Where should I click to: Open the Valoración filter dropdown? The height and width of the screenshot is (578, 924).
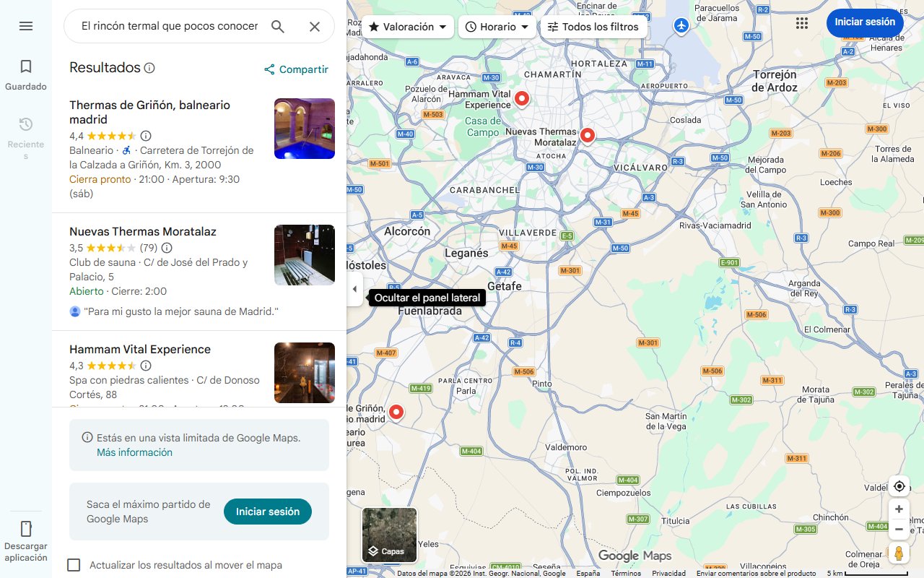pos(406,26)
